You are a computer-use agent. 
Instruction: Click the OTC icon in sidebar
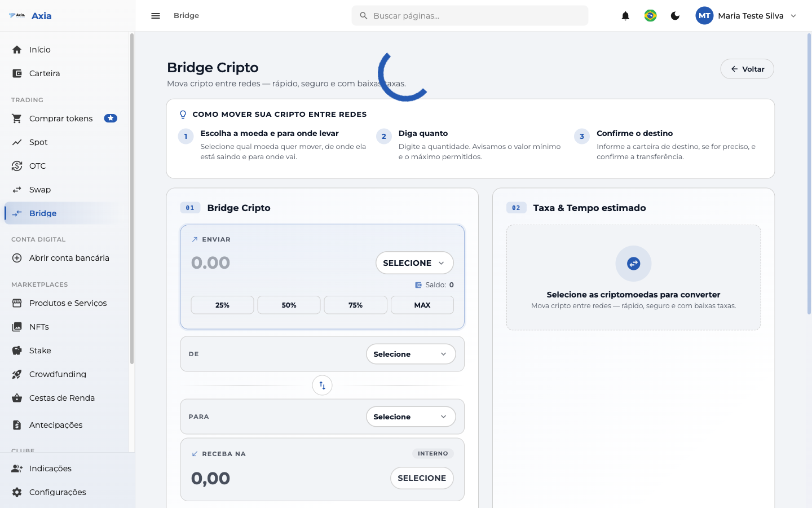[17, 166]
